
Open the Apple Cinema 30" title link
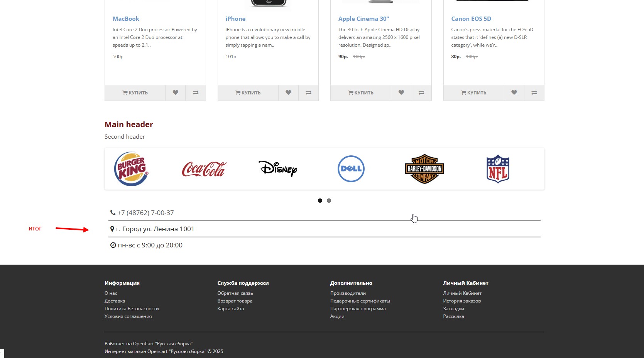363,18
